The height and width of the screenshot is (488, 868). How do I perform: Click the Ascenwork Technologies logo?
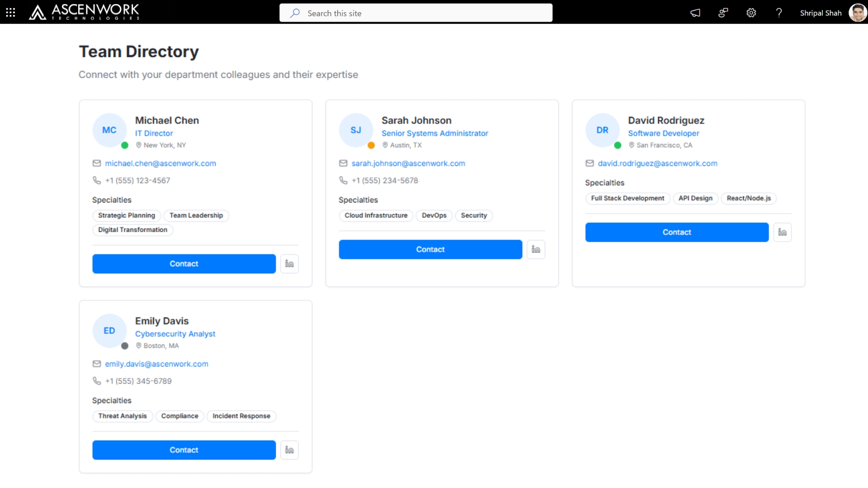coord(84,12)
